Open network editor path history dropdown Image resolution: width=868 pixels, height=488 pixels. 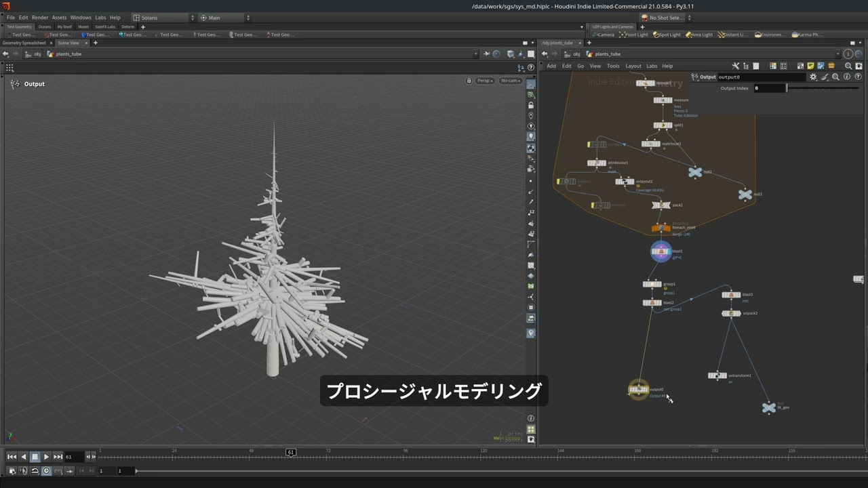pos(838,54)
